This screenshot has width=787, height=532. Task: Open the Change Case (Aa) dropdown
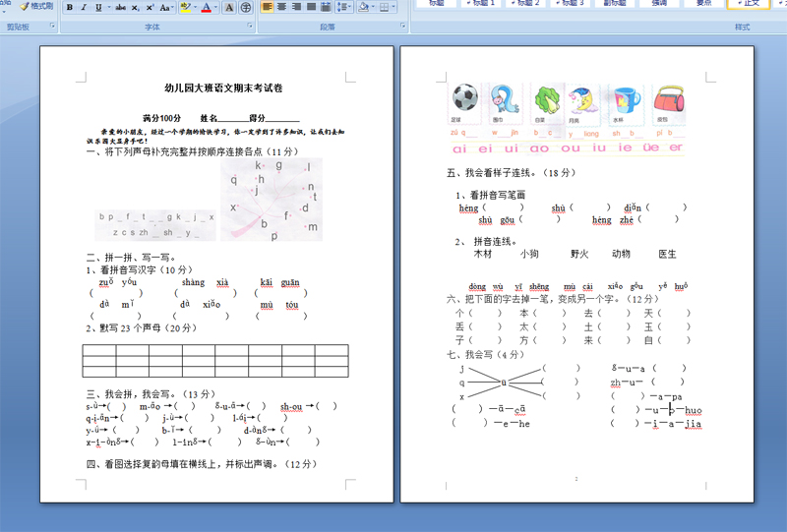166,7
